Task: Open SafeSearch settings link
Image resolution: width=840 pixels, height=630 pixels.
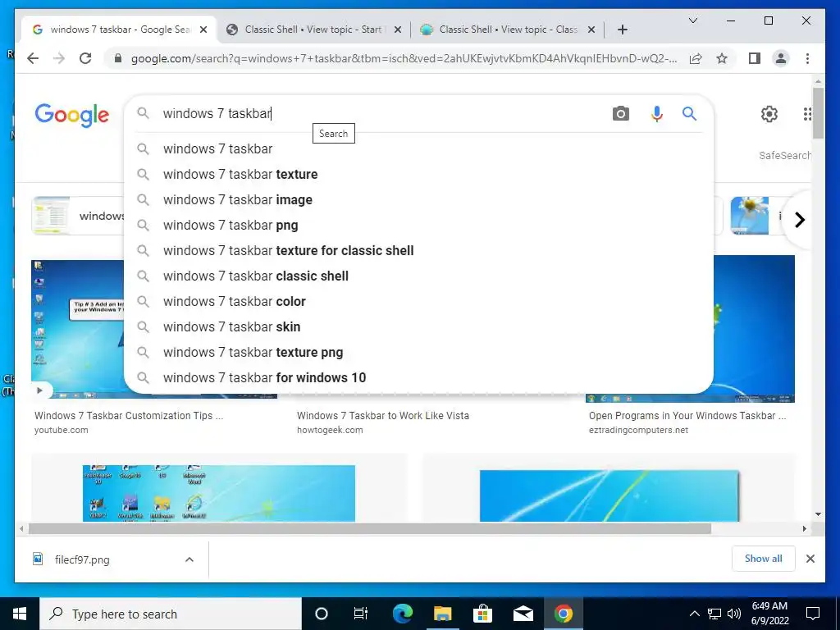Action: pos(784,155)
